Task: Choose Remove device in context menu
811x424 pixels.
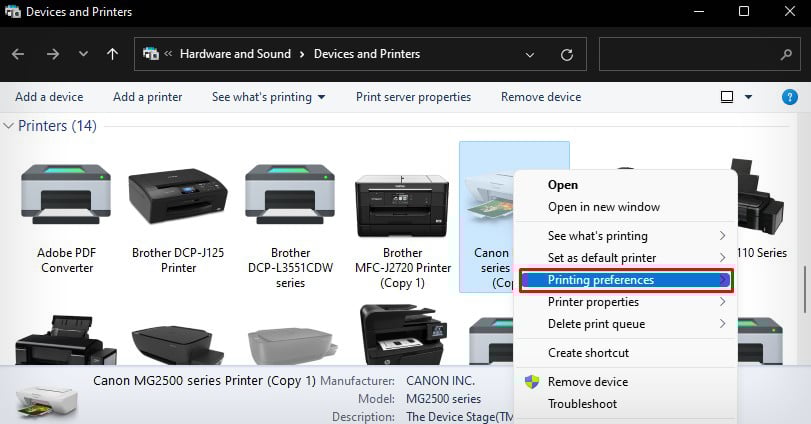Action: click(588, 382)
